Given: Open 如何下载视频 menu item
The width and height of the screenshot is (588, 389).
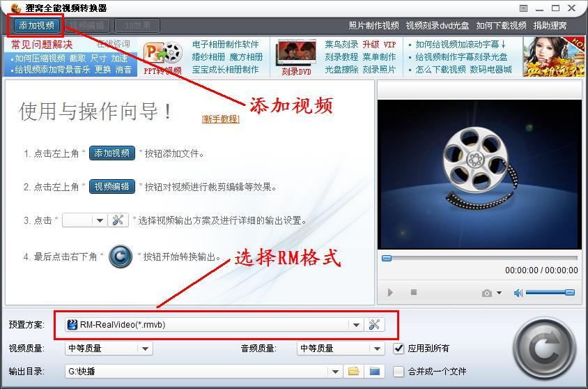Looking at the screenshot, I should click(501, 26).
